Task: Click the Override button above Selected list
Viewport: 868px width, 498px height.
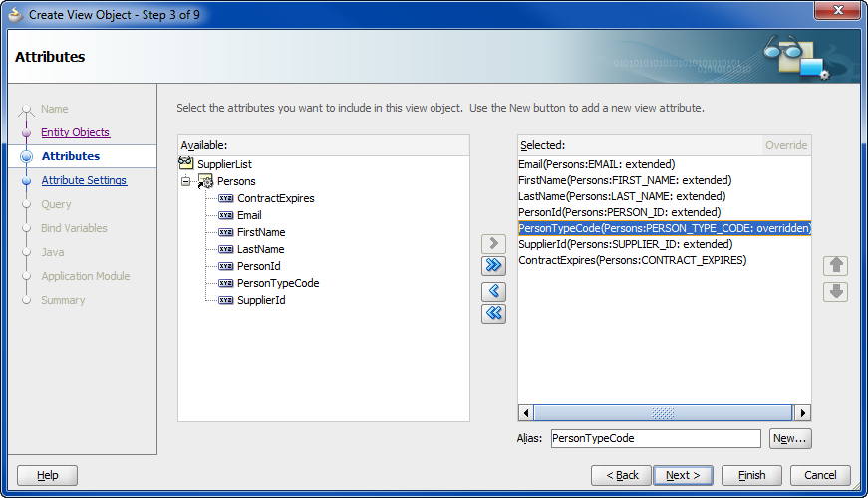Action: tap(786, 145)
